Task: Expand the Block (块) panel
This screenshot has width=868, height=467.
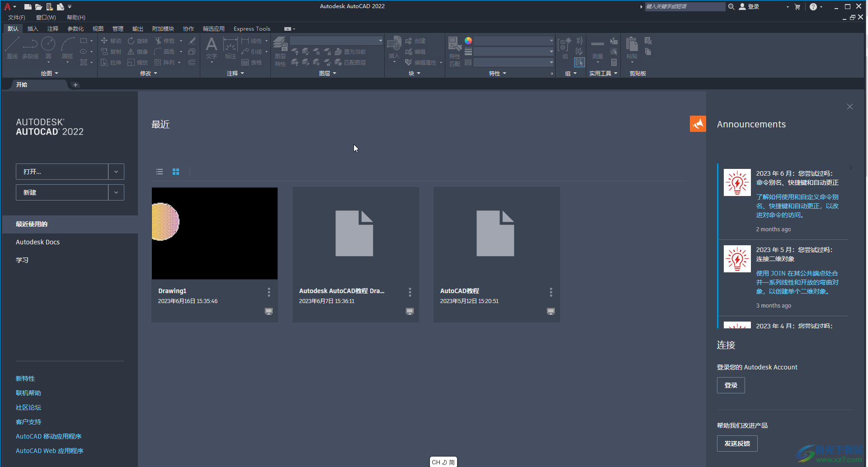Action: click(415, 73)
